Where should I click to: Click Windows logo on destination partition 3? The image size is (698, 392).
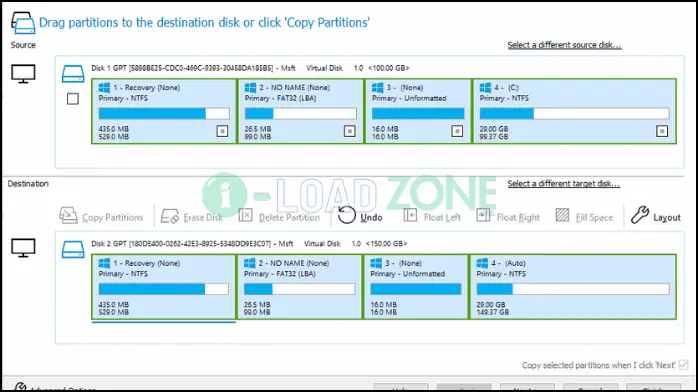(376, 263)
